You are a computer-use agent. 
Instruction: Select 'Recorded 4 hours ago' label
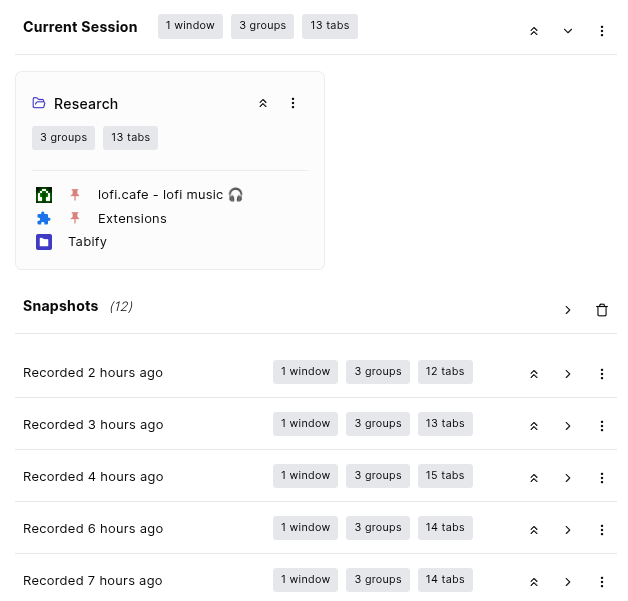tap(93, 477)
